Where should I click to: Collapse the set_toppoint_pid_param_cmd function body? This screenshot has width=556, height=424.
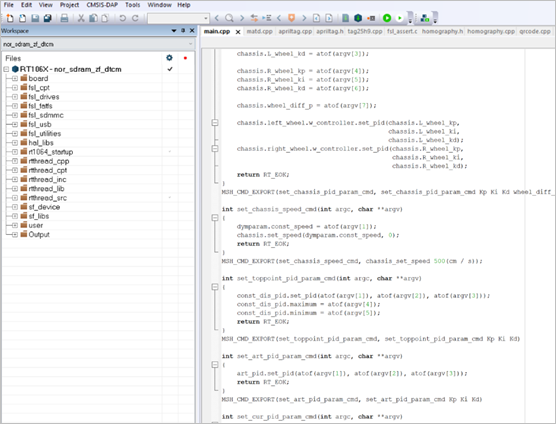coord(215,287)
